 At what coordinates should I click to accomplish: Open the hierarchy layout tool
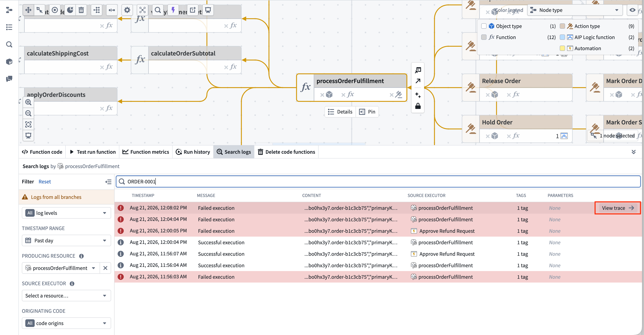97,10
